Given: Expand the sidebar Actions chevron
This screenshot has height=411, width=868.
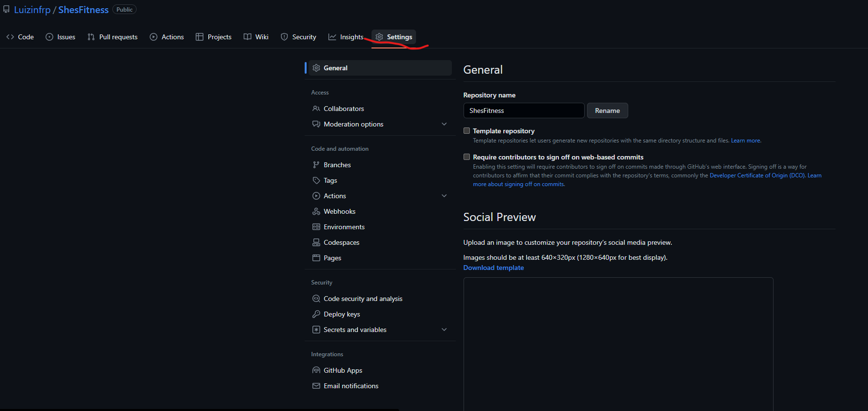Looking at the screenshot, I should coord(444,196).
